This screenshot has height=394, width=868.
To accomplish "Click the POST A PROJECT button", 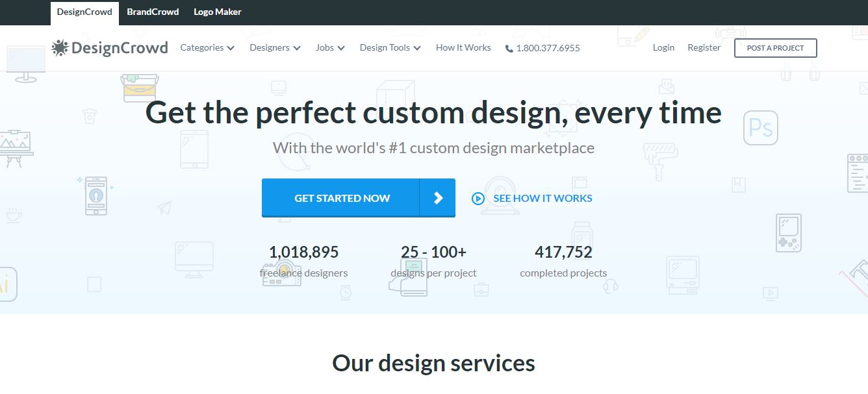I will 775,47.
